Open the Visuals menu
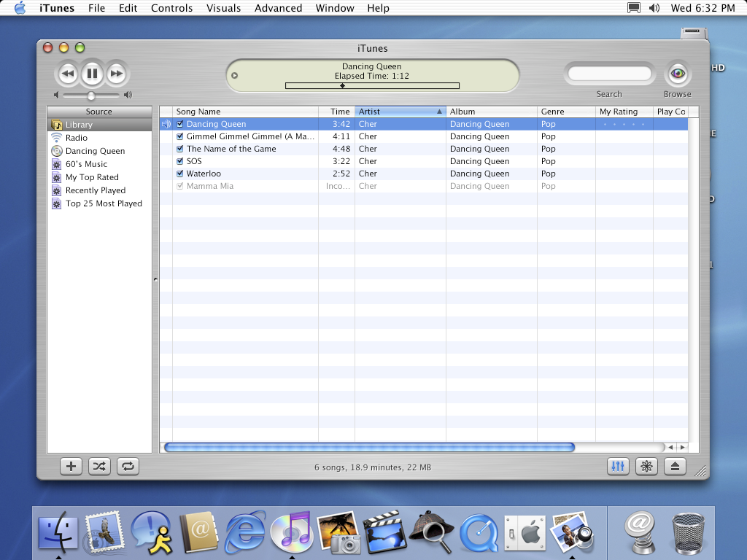The width and height of the screenshot is (747, 560). point(223,8)
